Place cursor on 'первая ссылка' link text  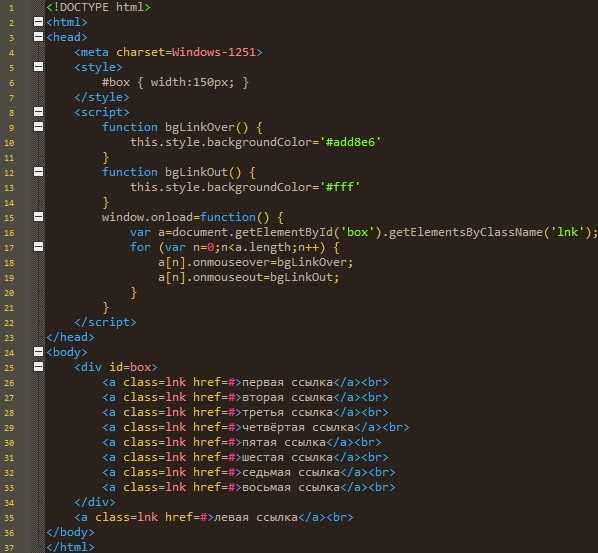tap(287, 382)
